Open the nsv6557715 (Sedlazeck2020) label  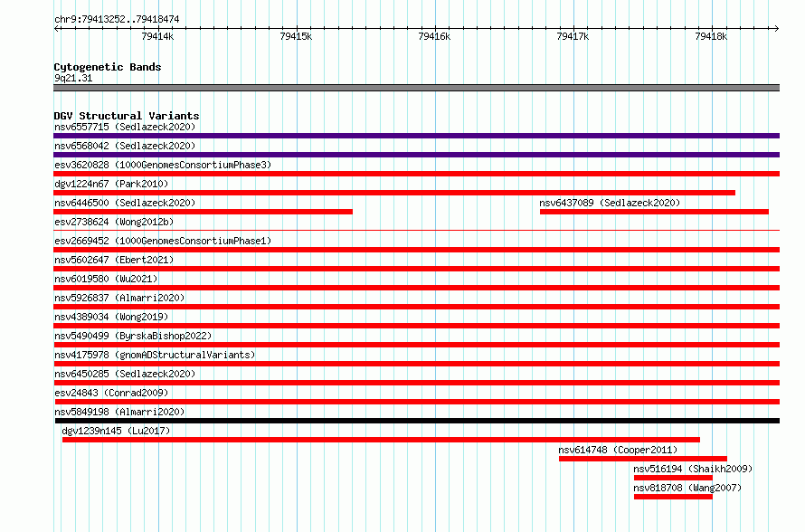(x=125, y=127)
